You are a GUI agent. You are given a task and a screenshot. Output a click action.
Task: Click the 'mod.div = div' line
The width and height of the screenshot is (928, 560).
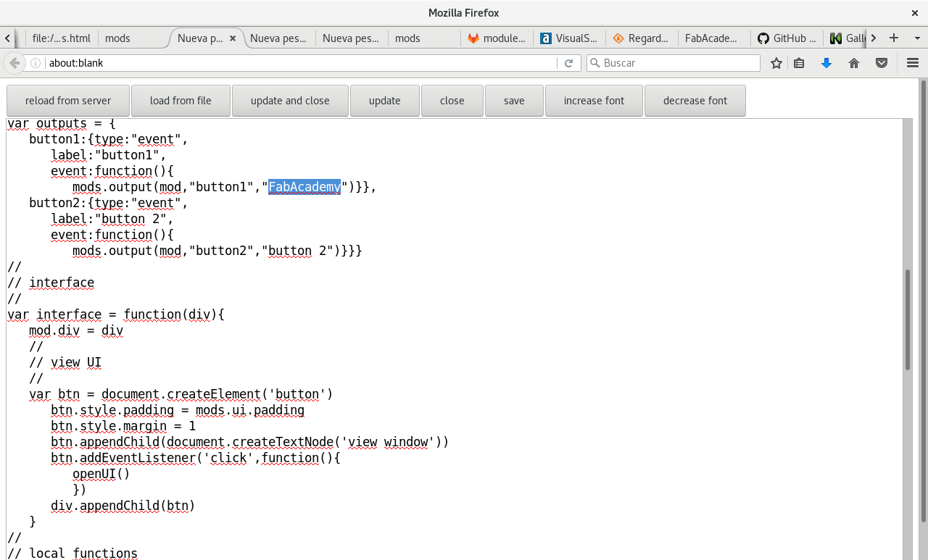click(x=76, y=330)
